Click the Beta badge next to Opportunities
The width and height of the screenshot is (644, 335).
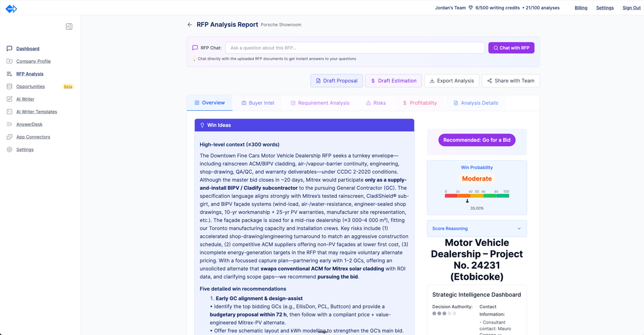pyautogui.click(x=68, y=86)
